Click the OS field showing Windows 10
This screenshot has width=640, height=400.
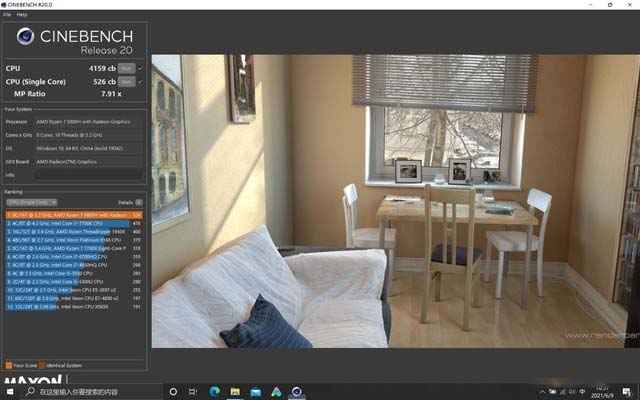pos(88,148)
